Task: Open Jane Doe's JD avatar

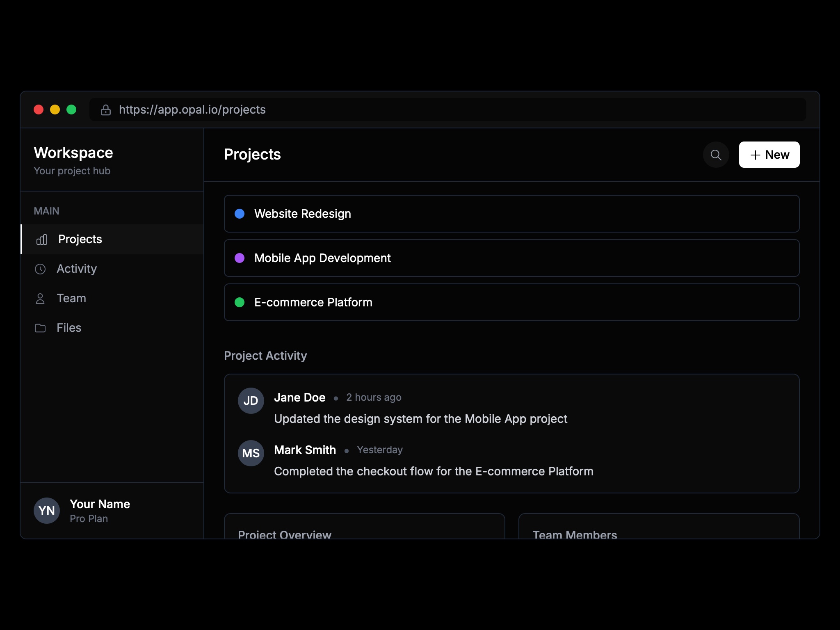Action: [251, 401]
